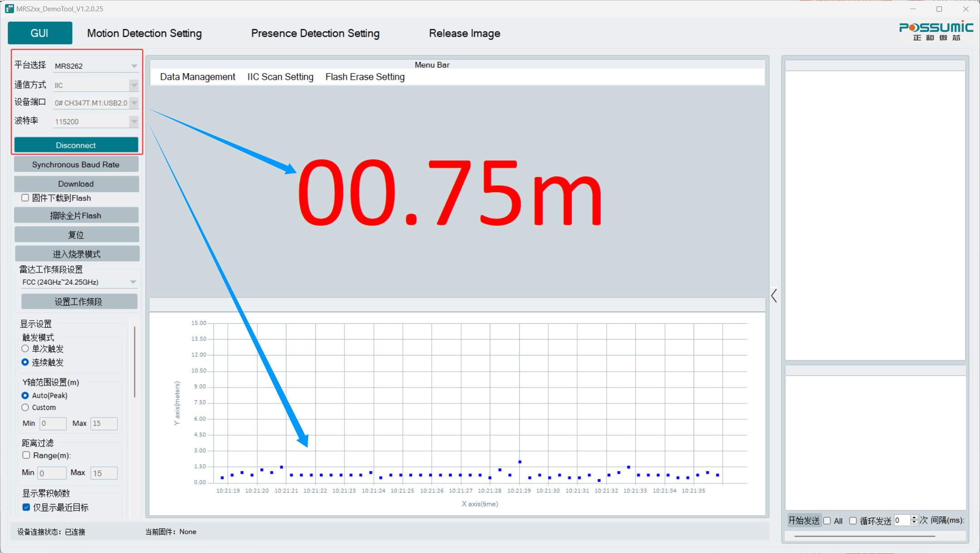The image size is (980, 554).
Task: Uncheck 仅显示最近目标 checkbox
Action: 26,507
